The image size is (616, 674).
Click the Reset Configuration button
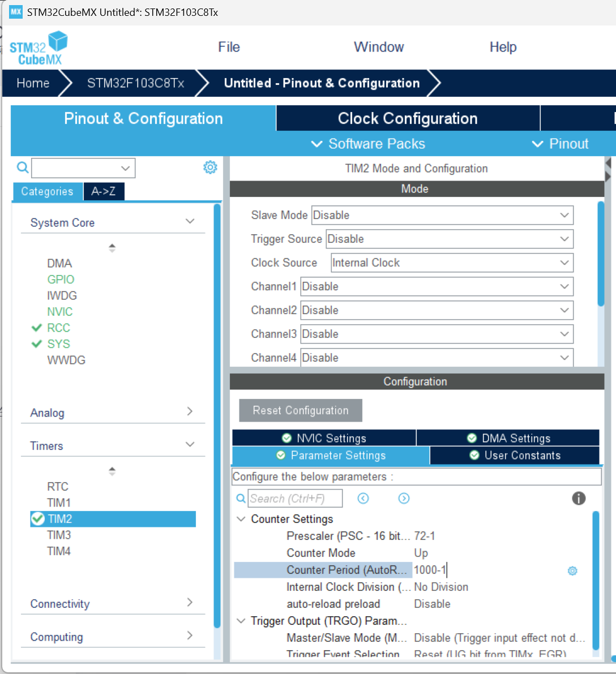click(x=301, y=410)
